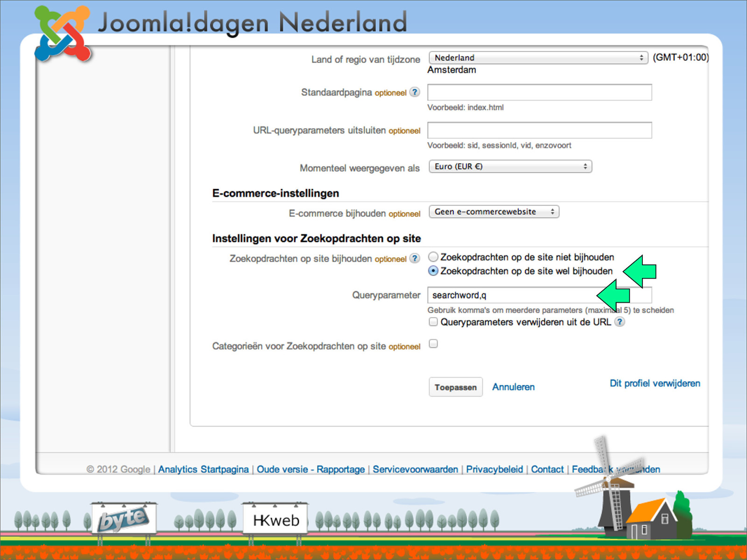Viewport: 747px width, 560px height.
Task: Open 'Oude versie - Rapportage' footer link
Action: [x=311, y=469]
